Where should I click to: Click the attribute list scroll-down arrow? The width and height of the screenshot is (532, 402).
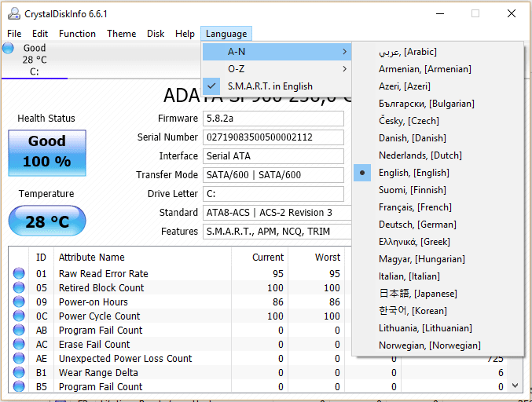515,386
